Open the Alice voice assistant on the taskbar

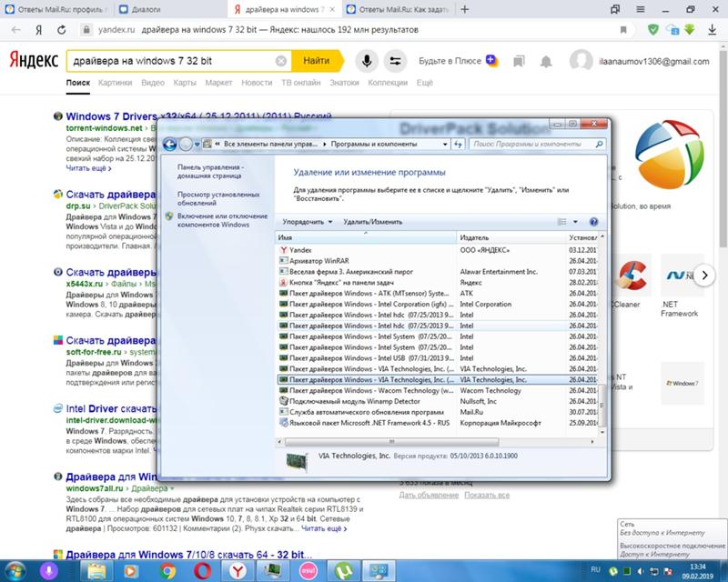point(48,571)
